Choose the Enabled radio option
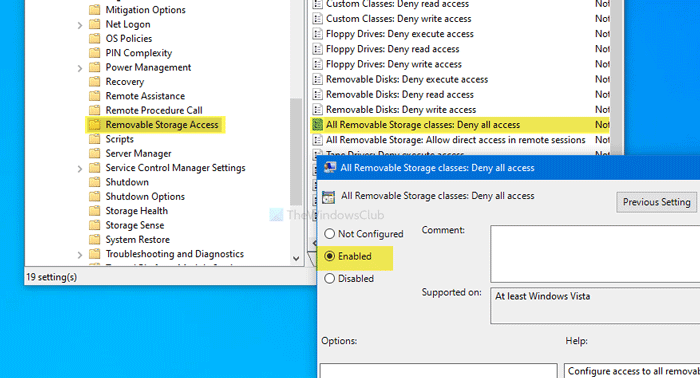Viewport: 700px width, 378px height. (x=329, y=256)
